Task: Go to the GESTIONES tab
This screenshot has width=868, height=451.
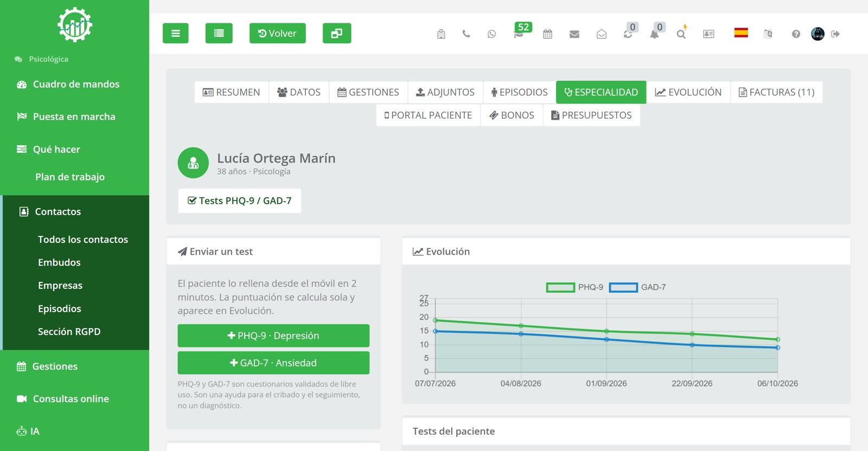Action: point(368,92)
